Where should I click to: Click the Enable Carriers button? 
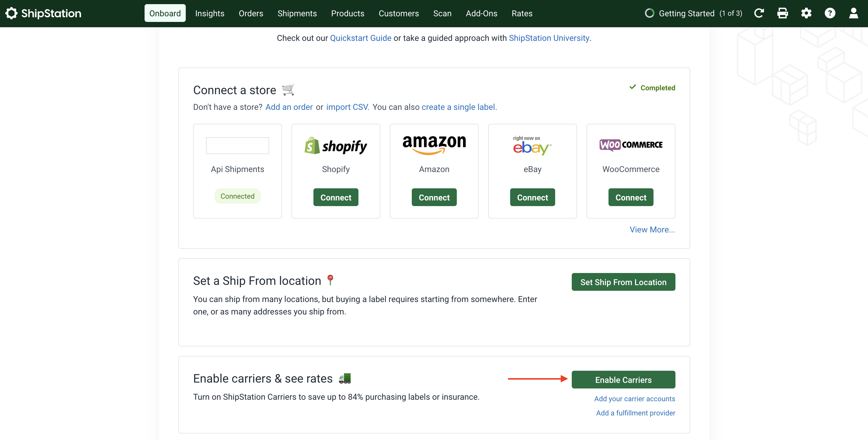point(623,379)
